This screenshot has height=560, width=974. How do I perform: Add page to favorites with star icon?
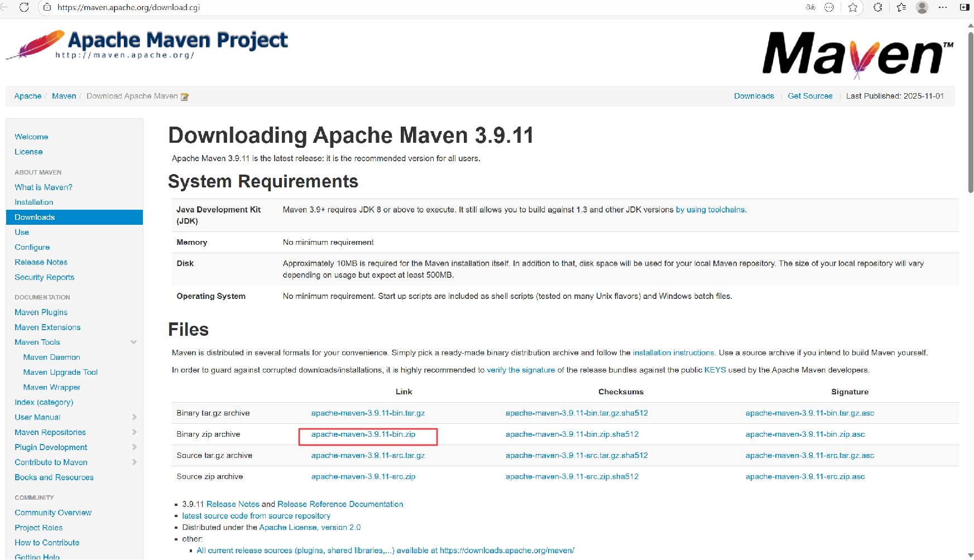click(x=853, y=7)
